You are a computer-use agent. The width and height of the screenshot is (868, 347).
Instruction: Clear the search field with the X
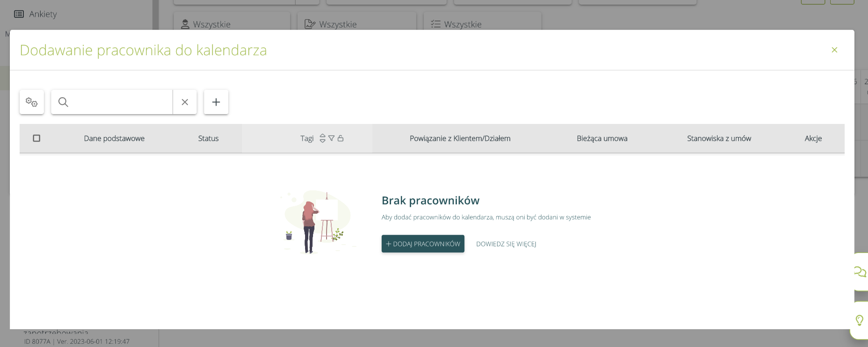pyautogui.click(x=185, y=102)
